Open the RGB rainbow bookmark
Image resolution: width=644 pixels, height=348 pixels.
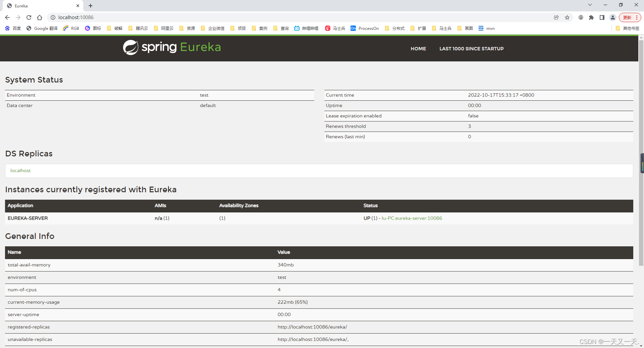point(71,28)
